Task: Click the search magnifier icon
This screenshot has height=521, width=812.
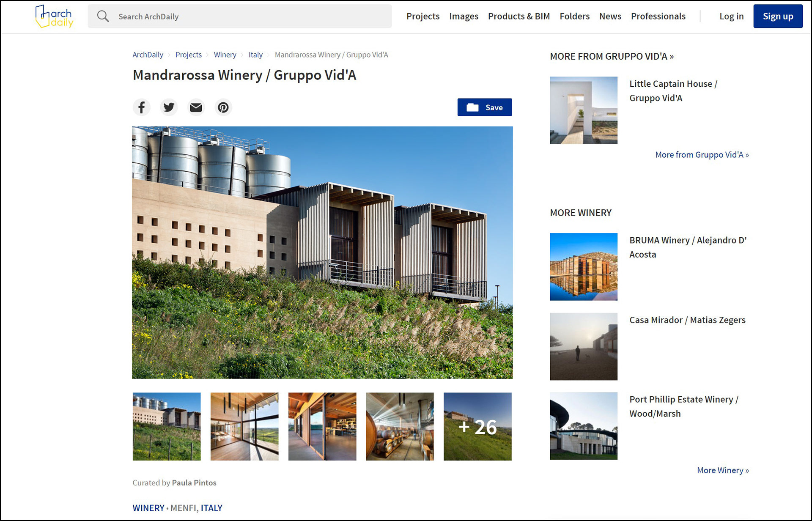Action: (x=103, y=16)
